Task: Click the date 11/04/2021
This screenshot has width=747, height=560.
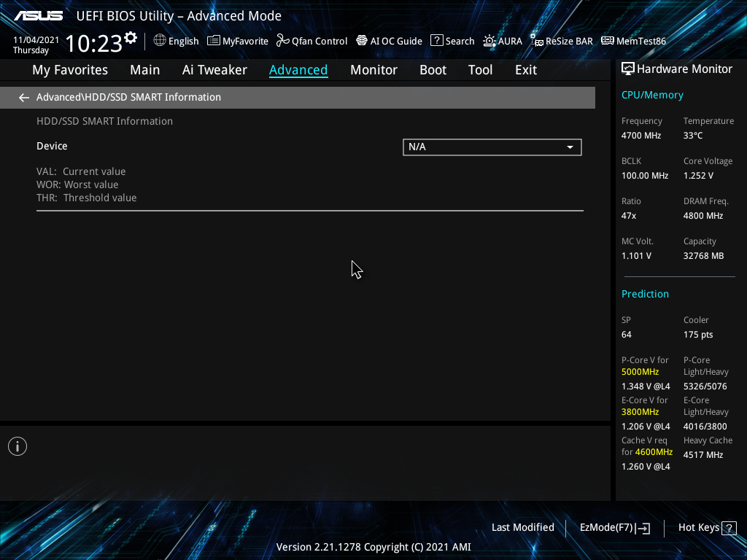Action: click(36, 40)
